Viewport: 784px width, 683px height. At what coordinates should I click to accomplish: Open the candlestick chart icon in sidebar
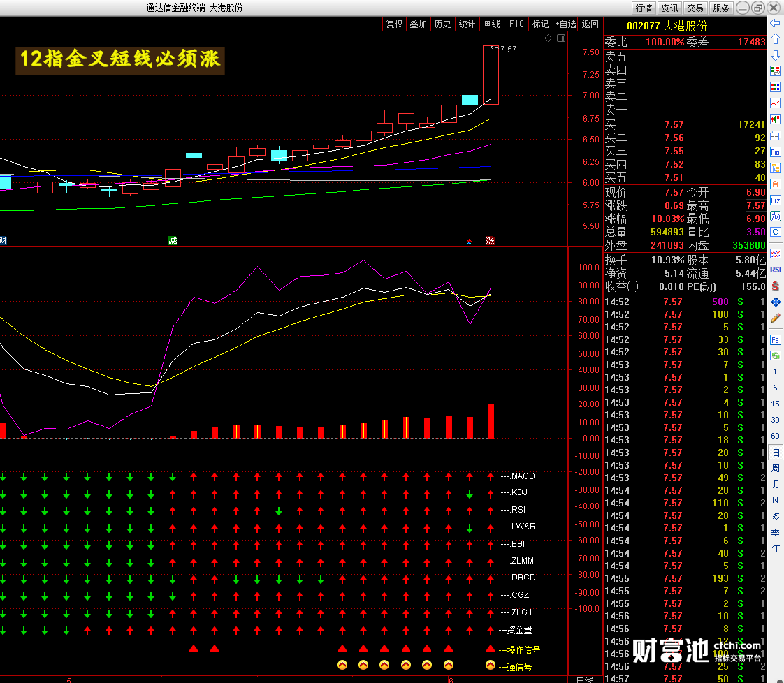(x=776, y=119)
